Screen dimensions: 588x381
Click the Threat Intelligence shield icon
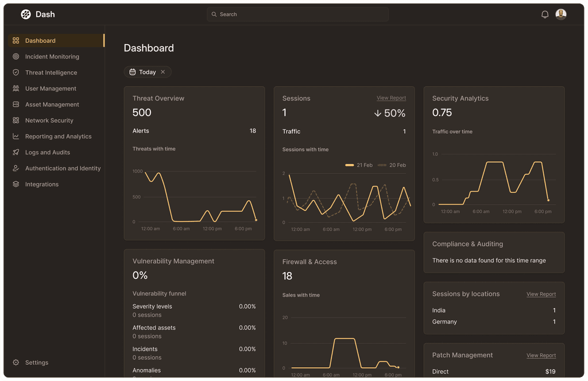[x=16, y=72]
